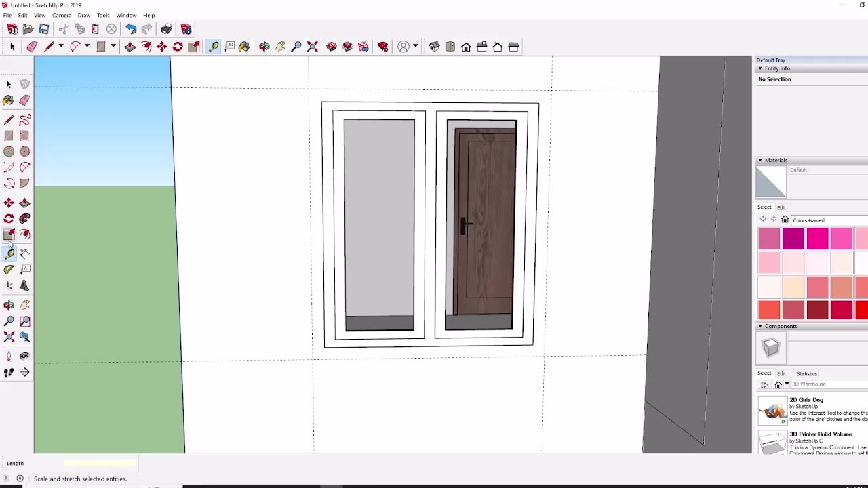The image size is (868, 488).
Task: Select the Circle tool in the left toolbar
Action: coord(9,152)
